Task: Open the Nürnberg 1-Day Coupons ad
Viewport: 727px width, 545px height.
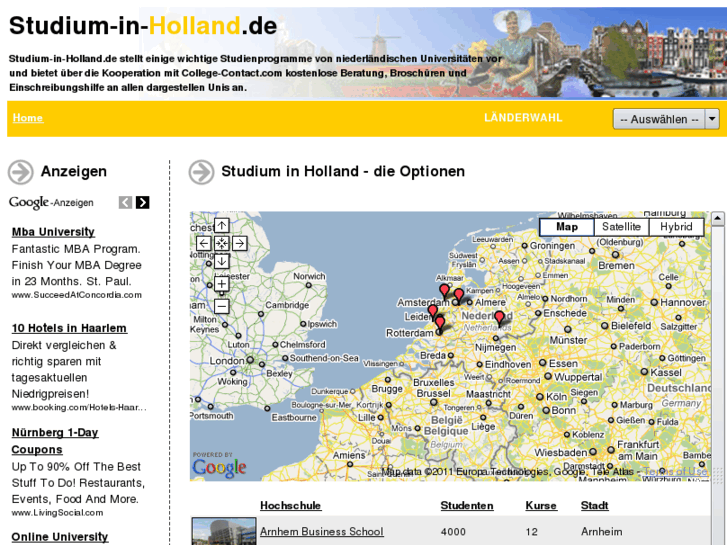Action: point(55,441)
